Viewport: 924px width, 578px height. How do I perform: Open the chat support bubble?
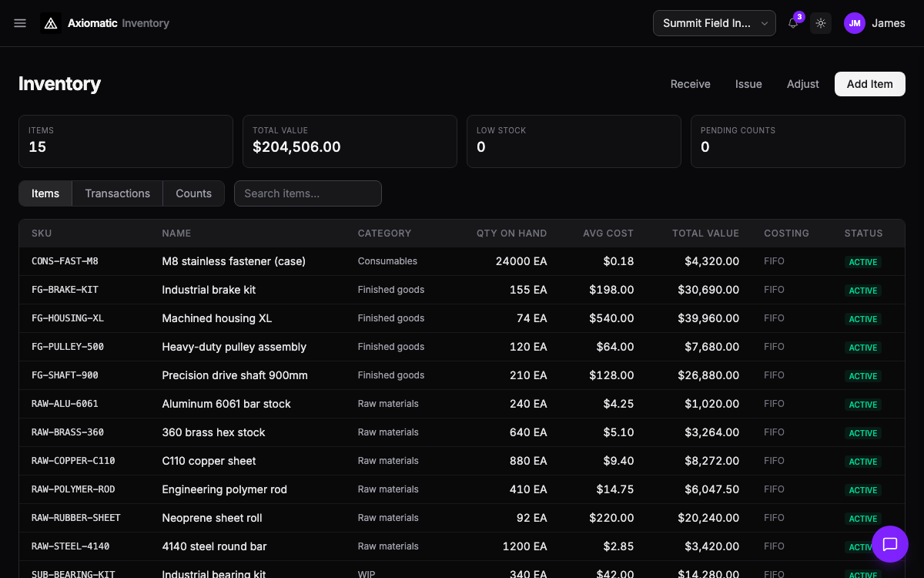point(889,544)
